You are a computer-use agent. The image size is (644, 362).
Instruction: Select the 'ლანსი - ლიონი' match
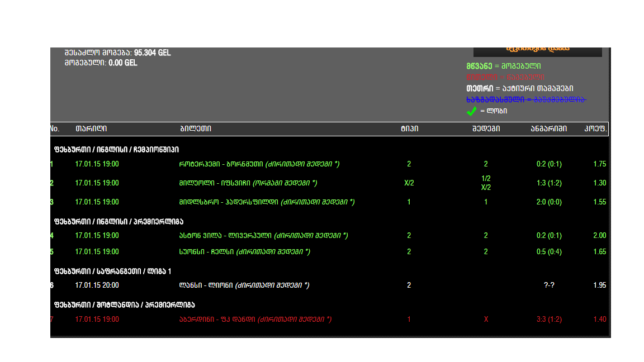[x=244, y=285]
